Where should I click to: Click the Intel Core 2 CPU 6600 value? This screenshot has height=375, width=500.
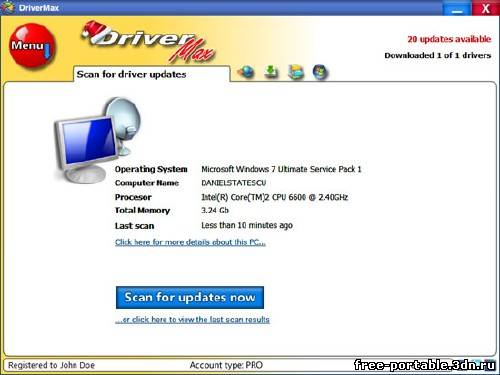pos(275,197)
